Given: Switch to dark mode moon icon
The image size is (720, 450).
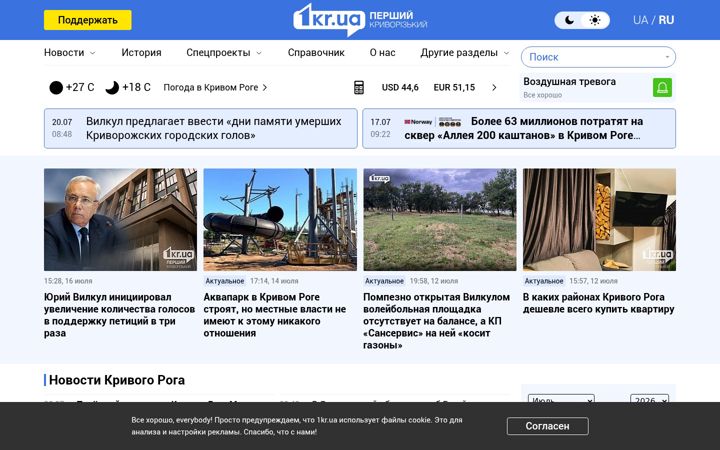Looking at the screenshot, I should [569, 20].
